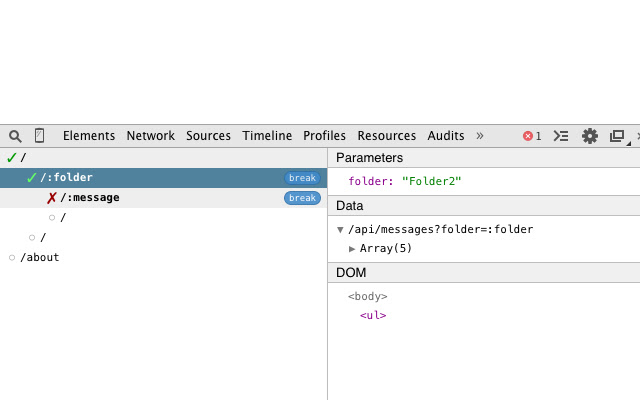Image resolution: width=640 pixels, height=400 pixels.
Task: Click the red error count indicator
Action: tap(532, 136)
